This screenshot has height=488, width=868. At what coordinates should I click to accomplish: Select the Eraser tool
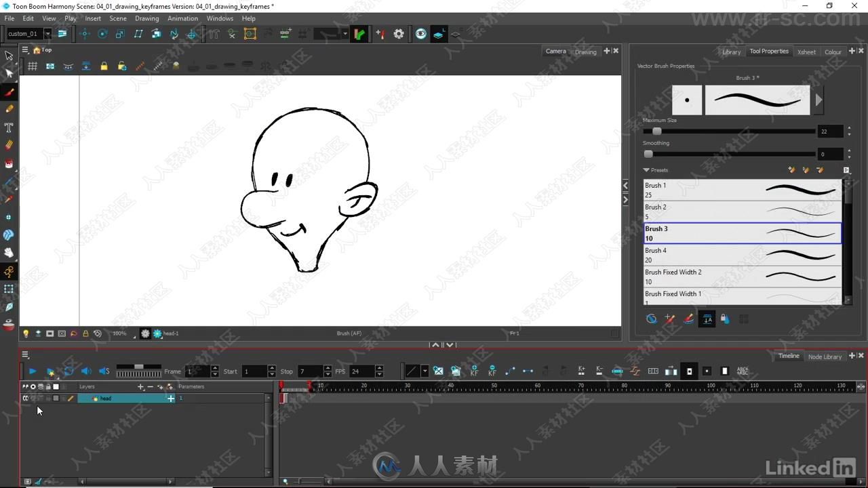coord(9,145)
